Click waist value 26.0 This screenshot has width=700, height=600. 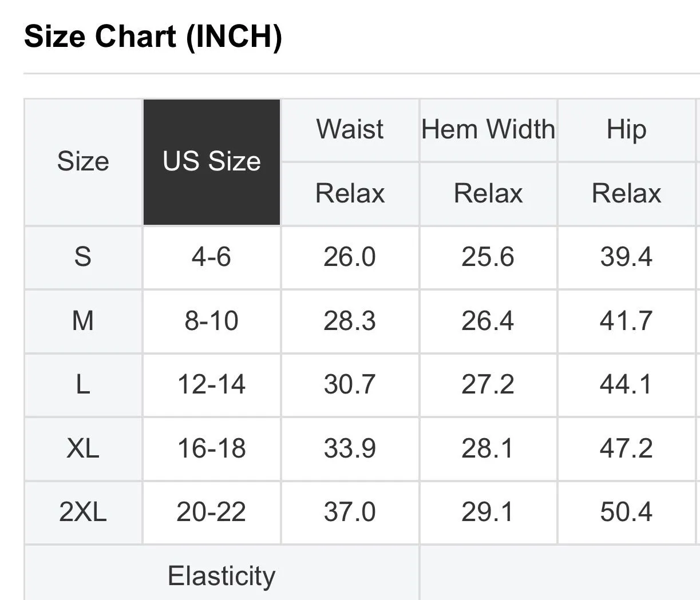tap(350, 257)
